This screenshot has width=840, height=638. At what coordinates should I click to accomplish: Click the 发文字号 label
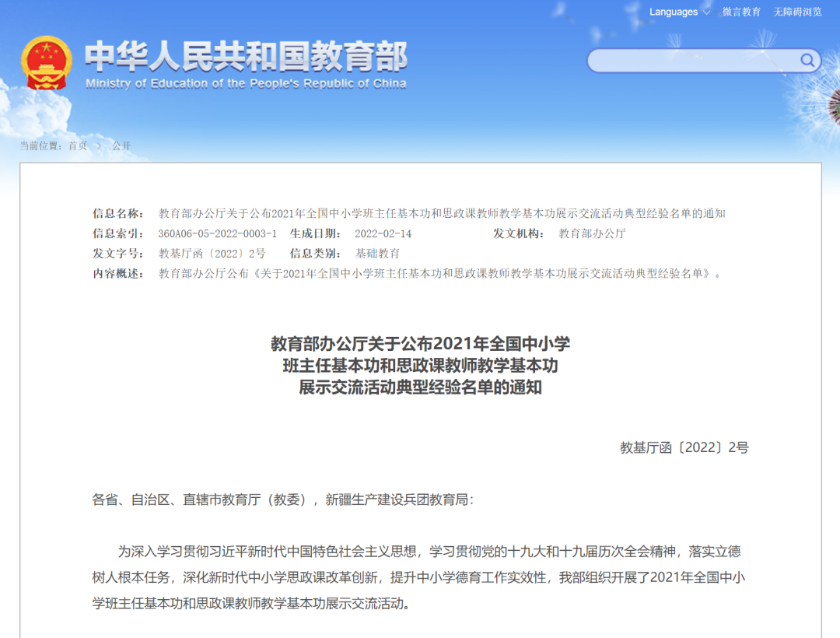118,254
